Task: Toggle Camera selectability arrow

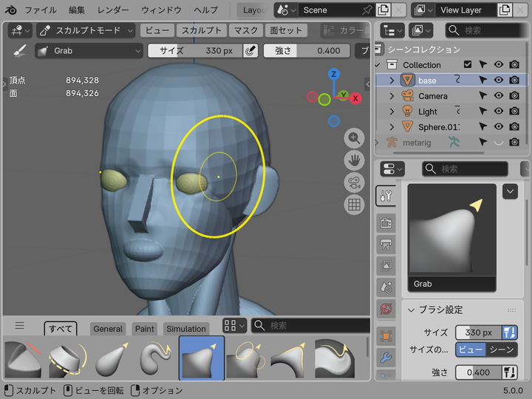Action: click(x=482, y=95)
